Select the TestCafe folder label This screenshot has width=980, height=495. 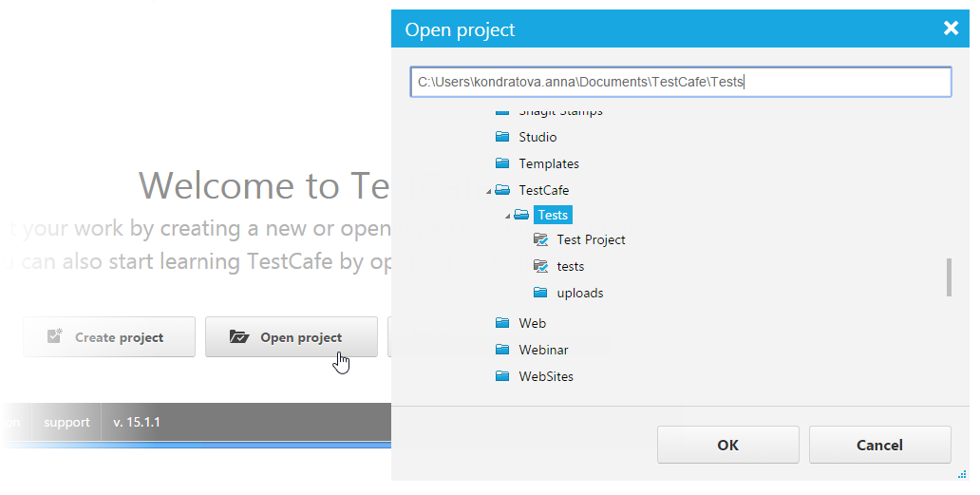544,190
